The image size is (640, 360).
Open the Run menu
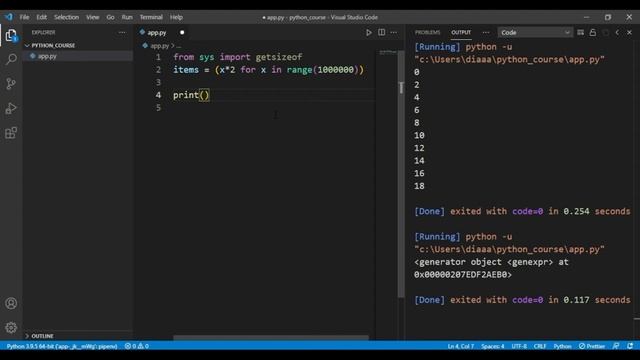click(x=127, y=17)
